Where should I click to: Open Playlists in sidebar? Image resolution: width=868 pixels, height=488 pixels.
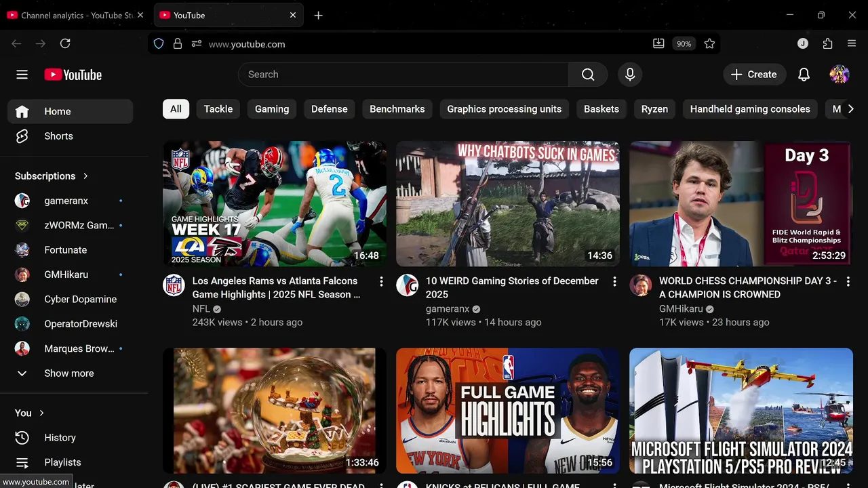[x=70, y=462]
